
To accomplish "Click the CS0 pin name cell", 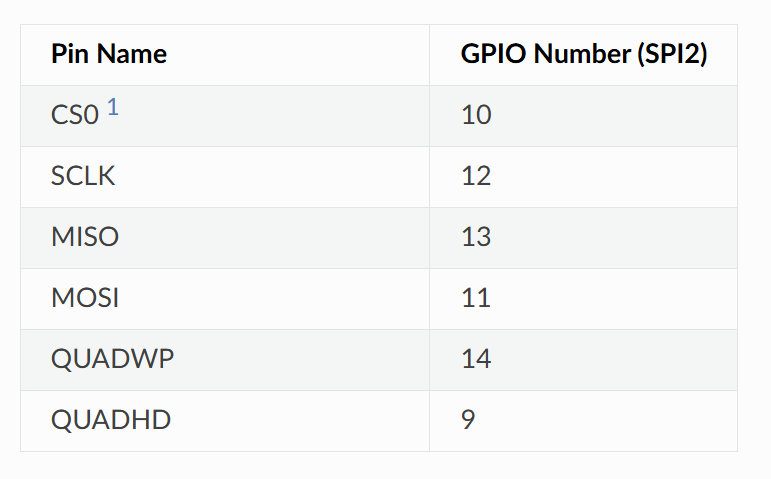I will click(x=75, y=116).
